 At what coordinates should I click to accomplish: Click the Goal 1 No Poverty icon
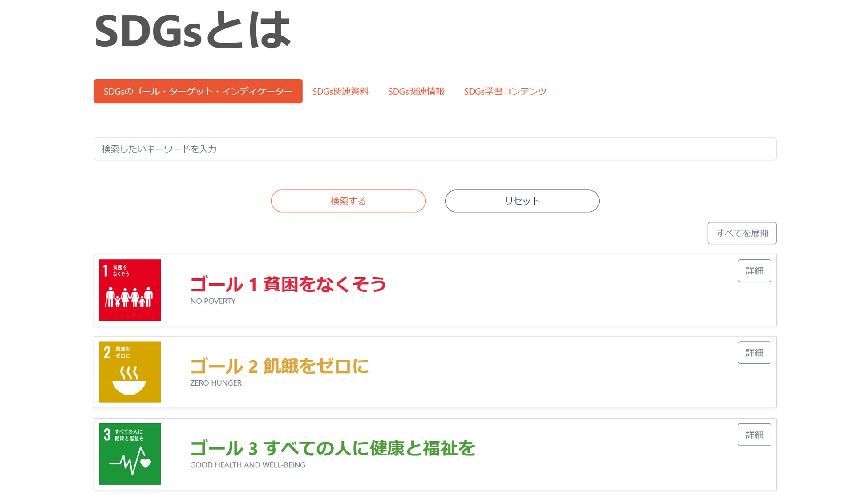[130, 290]
